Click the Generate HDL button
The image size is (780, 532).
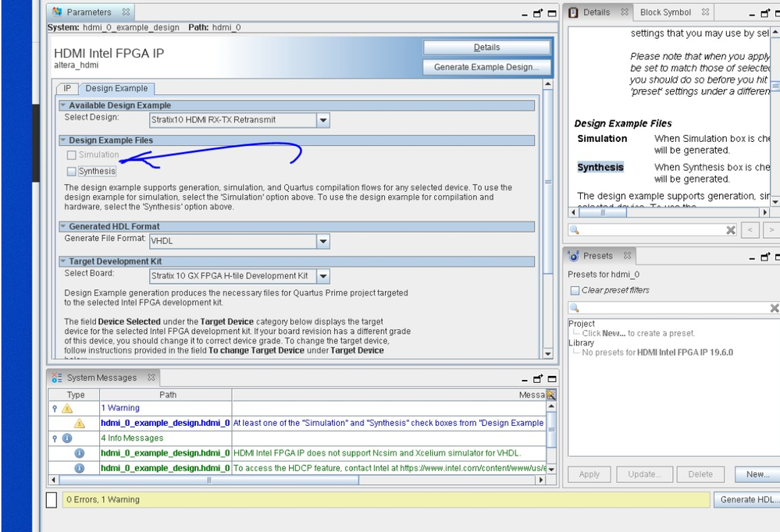(x=747, y=500)
